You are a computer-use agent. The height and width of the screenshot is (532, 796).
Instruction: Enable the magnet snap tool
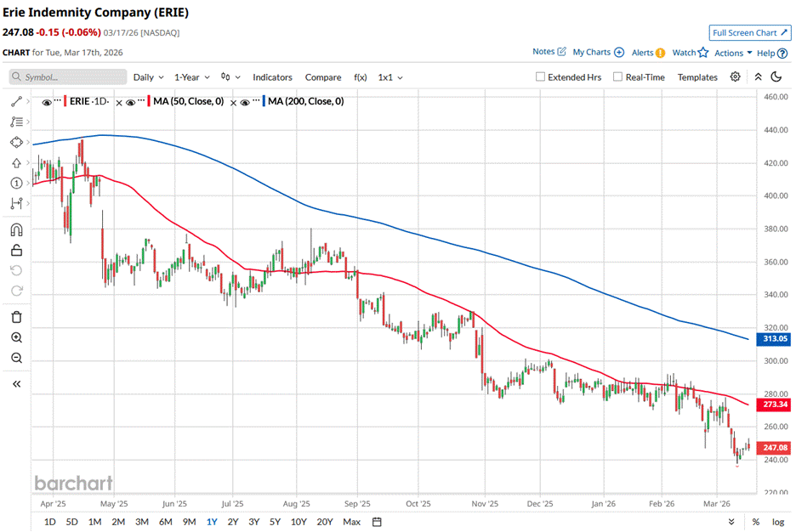tap(16, 229)
